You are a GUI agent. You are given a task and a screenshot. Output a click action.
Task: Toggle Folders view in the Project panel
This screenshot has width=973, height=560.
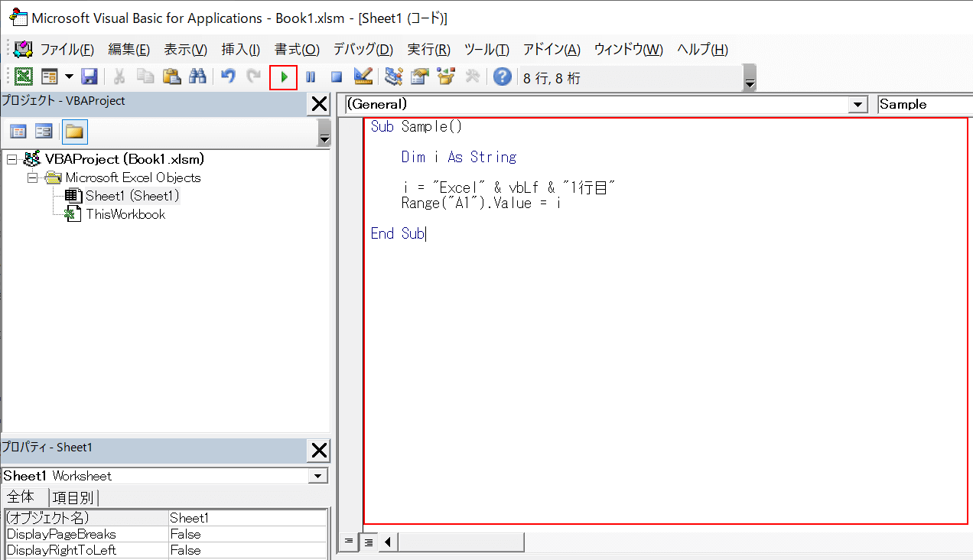74,132
